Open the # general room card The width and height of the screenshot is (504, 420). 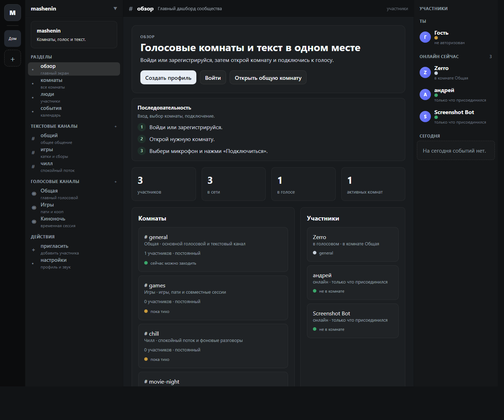[213, 250]
